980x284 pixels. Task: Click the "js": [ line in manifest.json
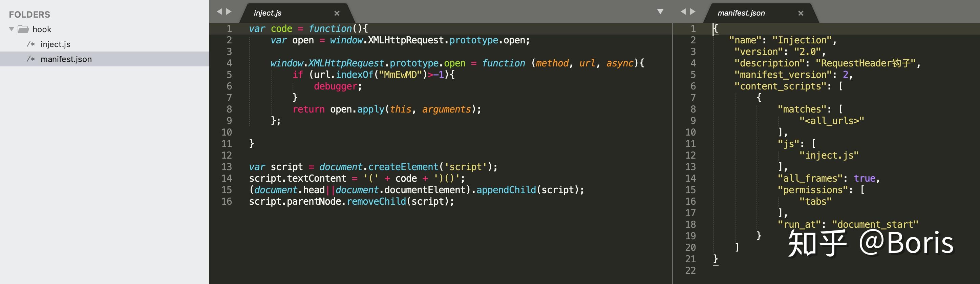pyautogui.click(x=796, y=144)
